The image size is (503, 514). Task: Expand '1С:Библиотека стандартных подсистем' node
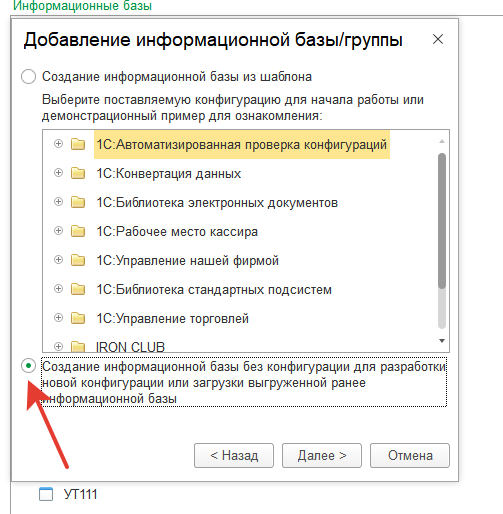click(58, 289)
